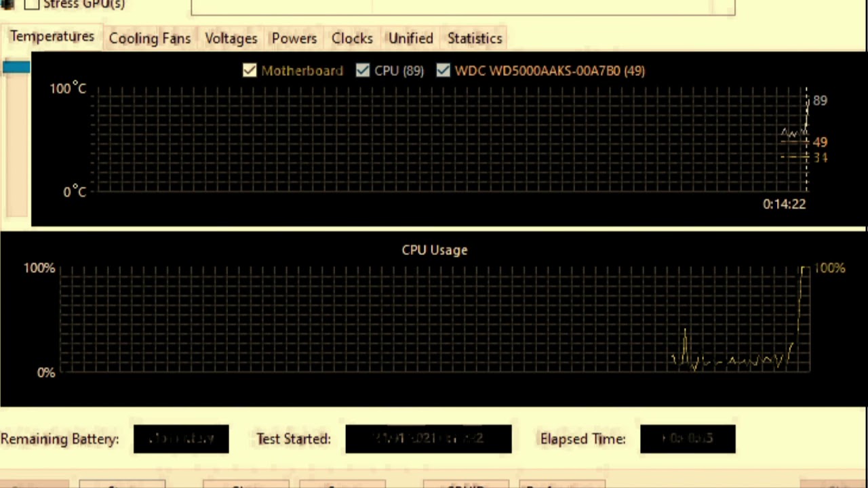868x488 pixels.
Task: Open the Unified tab
Action: click(x=411, y=39)
